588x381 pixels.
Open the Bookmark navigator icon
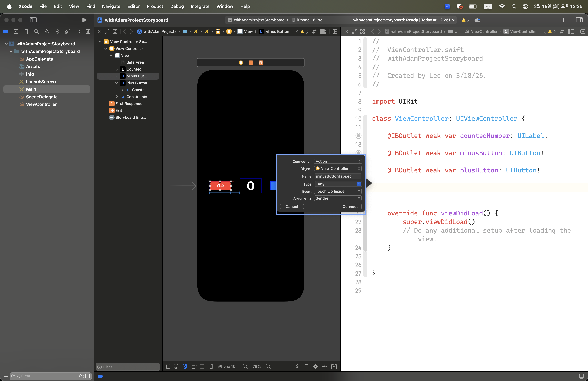click(26, 31)
